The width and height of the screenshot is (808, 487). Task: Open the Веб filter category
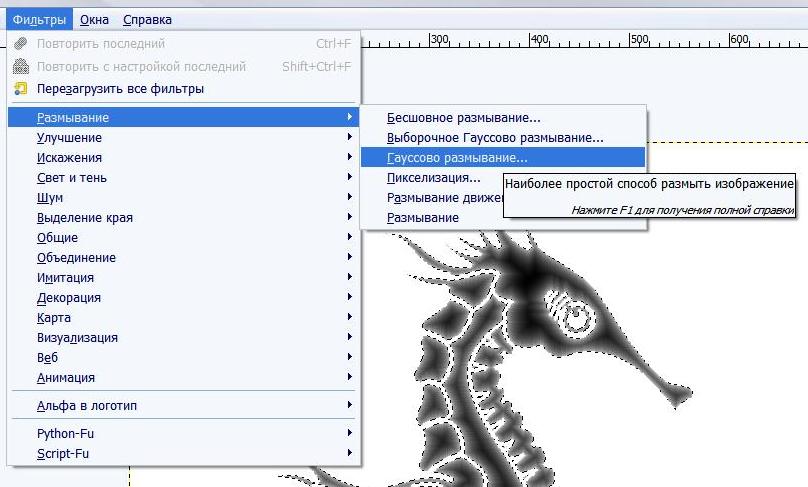pos(184,358)
